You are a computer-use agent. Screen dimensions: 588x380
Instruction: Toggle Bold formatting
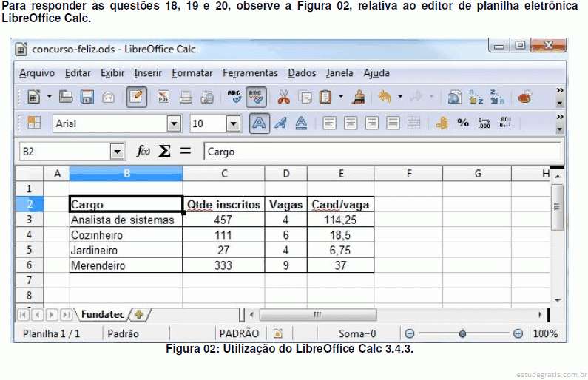pos(260,123)
